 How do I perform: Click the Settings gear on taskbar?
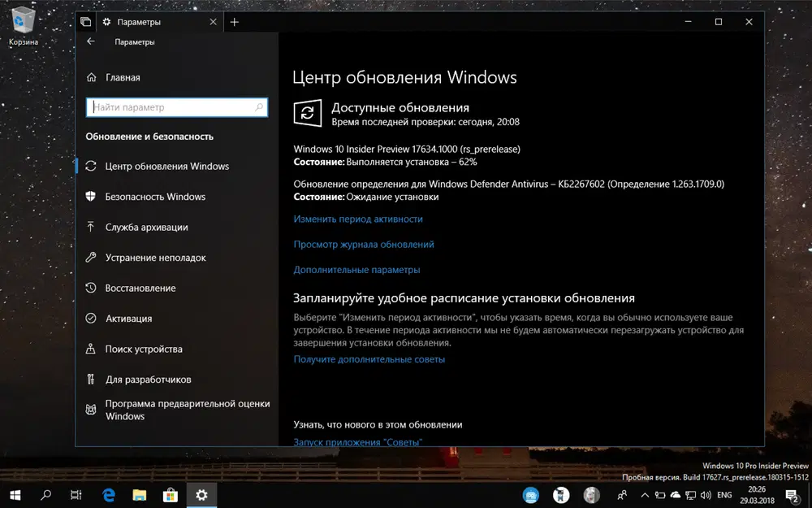tap(201, 495)
